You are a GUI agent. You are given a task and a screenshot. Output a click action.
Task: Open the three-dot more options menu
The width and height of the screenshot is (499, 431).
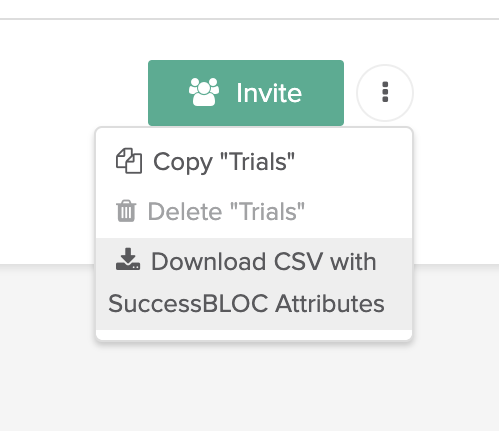click(x=385, y=93)
